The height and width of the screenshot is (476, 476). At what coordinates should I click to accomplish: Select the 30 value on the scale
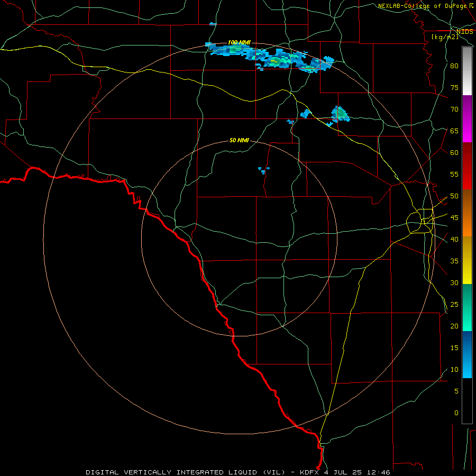click(454, 282)
